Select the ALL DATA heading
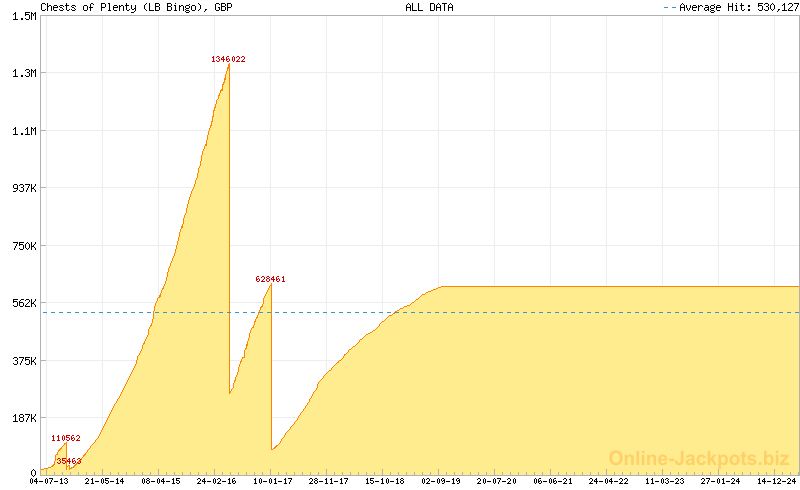800x490 pixels. (429, 7)
